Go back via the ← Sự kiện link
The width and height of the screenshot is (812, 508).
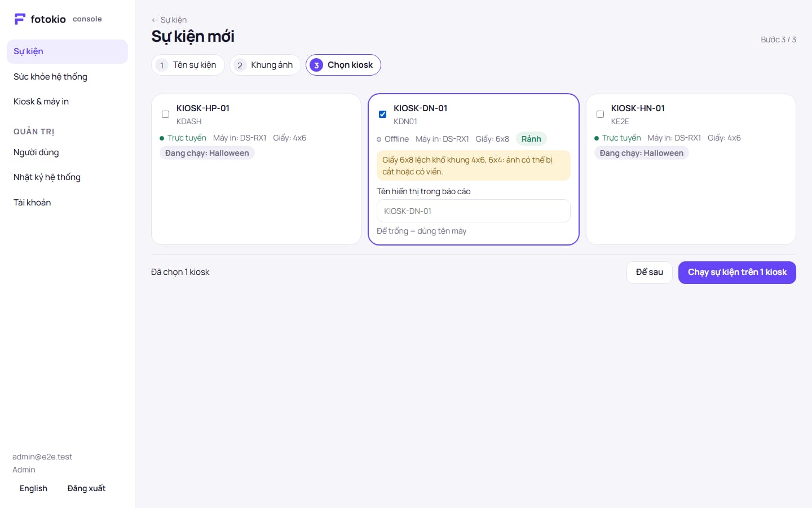(169, 20)
